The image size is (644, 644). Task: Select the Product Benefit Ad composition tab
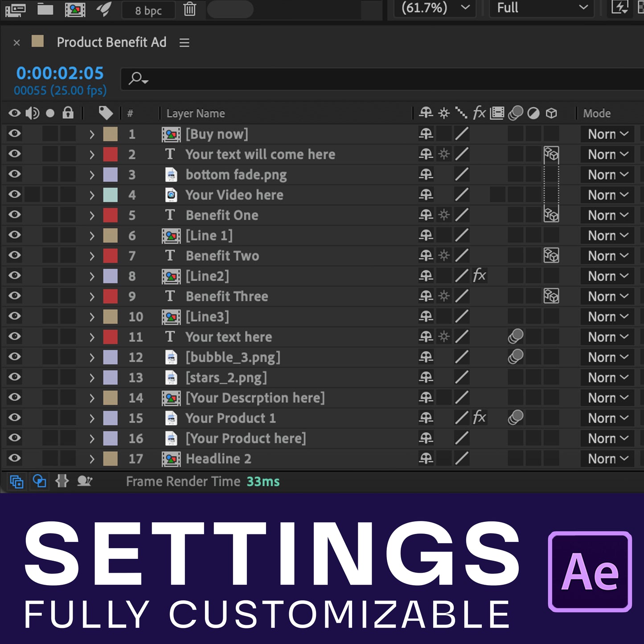(111, 42)
